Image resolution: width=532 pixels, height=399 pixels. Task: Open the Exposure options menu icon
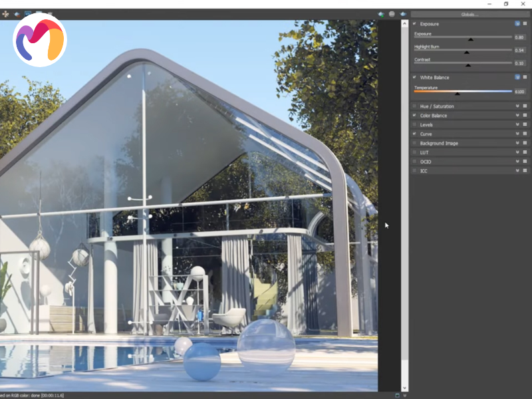(x=525, y=24)
